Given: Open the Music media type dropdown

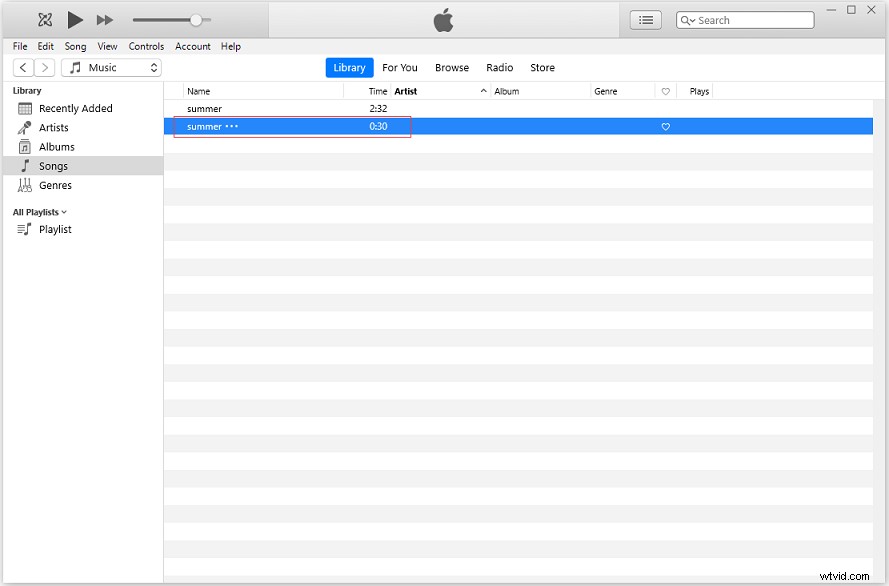Looking at the screenshot, I should click(111, 67).
